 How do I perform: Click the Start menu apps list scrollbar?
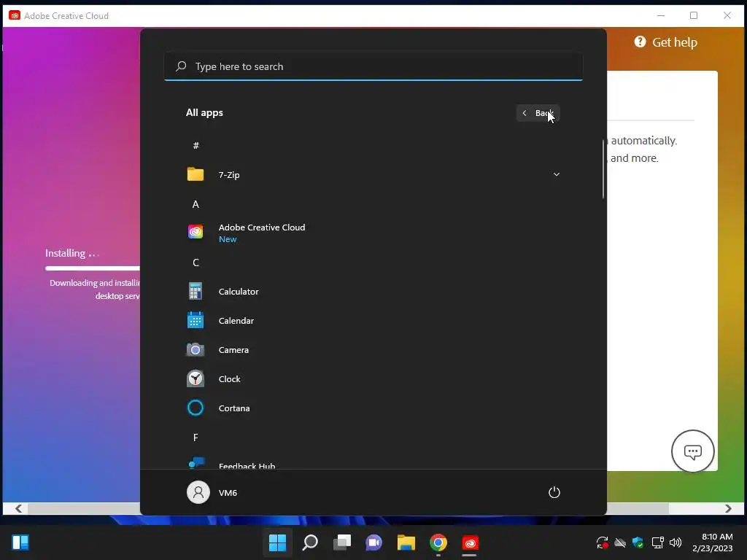tap(603, 169)
